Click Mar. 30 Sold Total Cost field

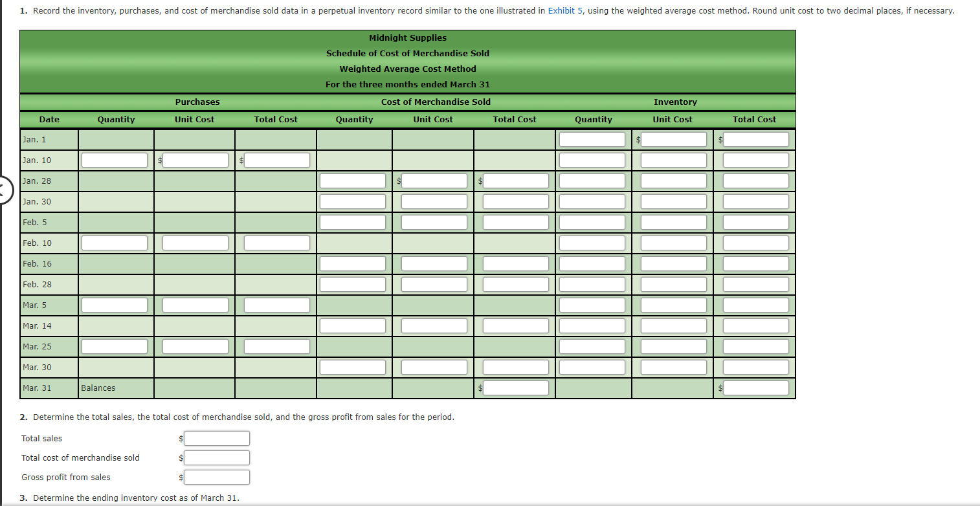pos(516,367)
